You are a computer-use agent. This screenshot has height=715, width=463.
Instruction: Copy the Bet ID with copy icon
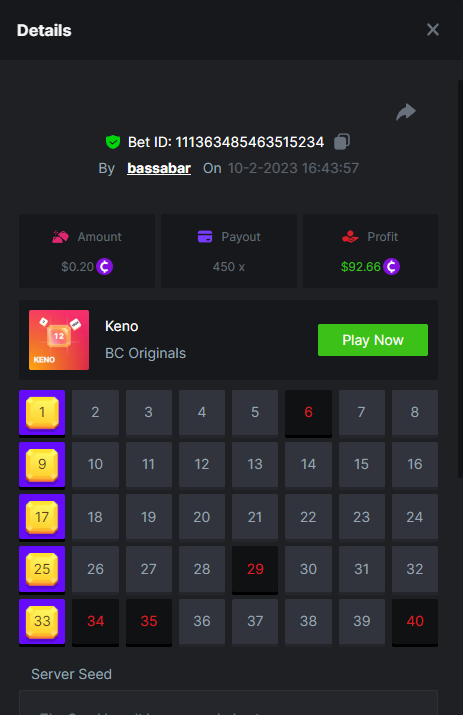pyautogui.click(x=342, y=142)
